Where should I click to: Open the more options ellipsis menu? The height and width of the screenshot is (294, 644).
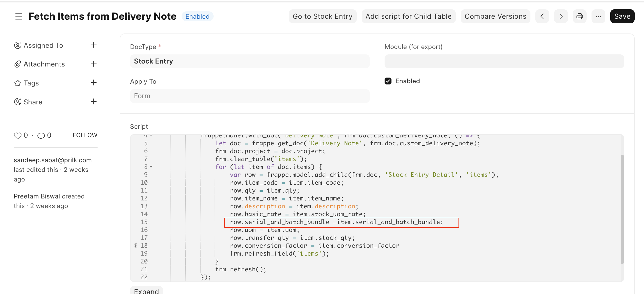pos(598,16)
